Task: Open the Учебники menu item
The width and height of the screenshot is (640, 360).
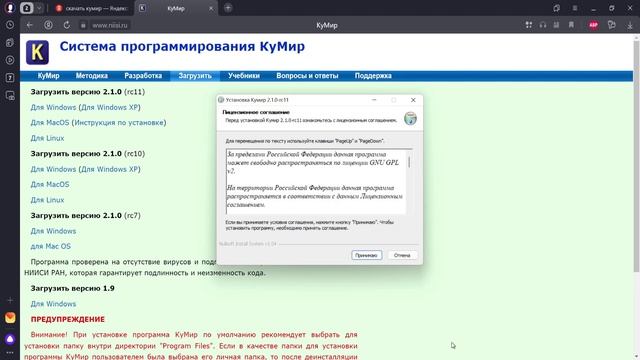Action: tap(244, 76)
